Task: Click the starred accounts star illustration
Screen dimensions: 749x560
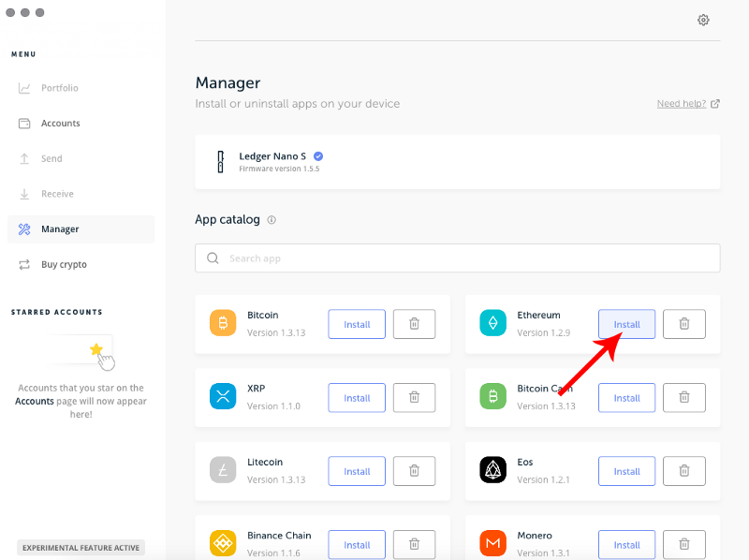Action: point(97,350)
